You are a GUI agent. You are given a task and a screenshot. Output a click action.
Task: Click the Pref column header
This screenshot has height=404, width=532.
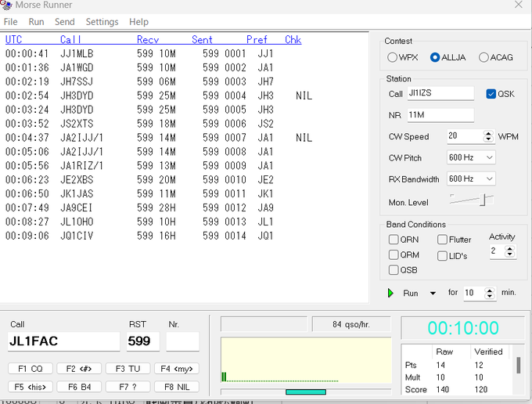click(x=257, y=40)
